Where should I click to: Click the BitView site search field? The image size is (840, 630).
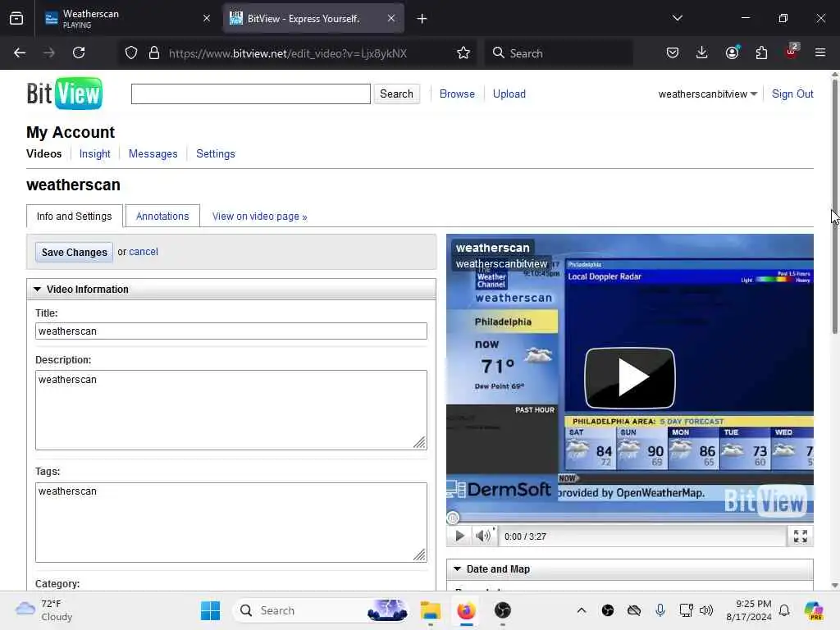(x=251, y=94)
